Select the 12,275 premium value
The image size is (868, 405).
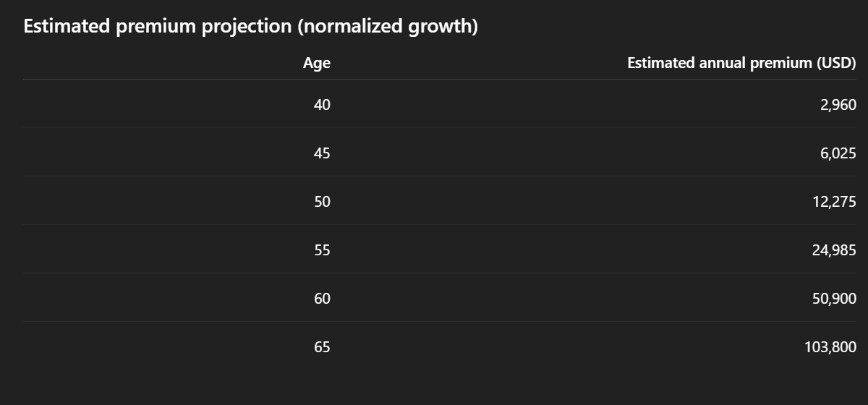834,202
